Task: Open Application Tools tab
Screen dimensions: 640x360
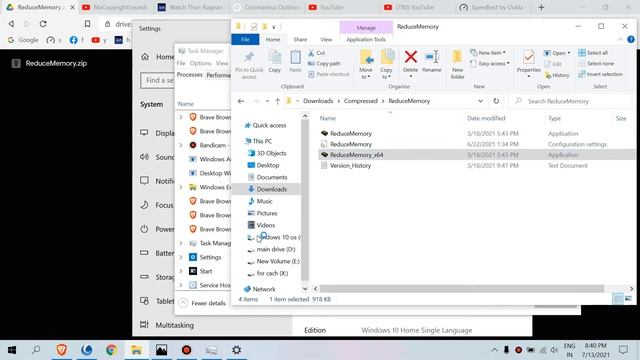Action: click(x=366, y=40)
